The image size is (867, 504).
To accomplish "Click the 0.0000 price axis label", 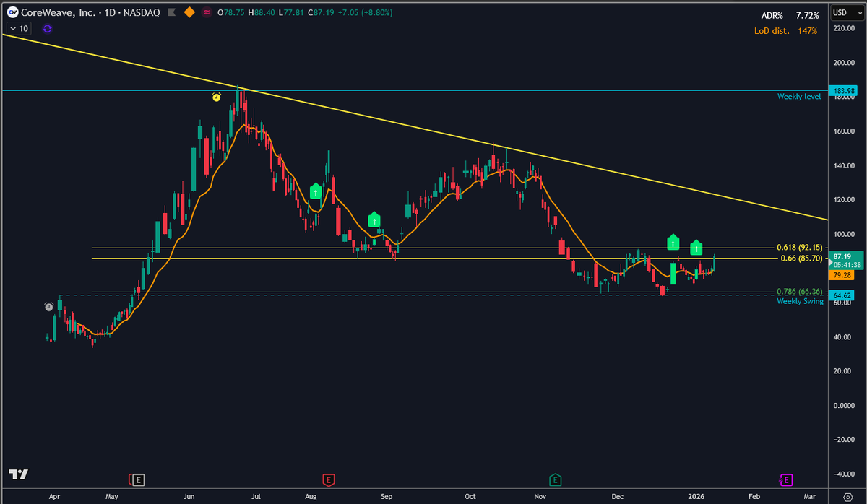I will tap(844, 405).
